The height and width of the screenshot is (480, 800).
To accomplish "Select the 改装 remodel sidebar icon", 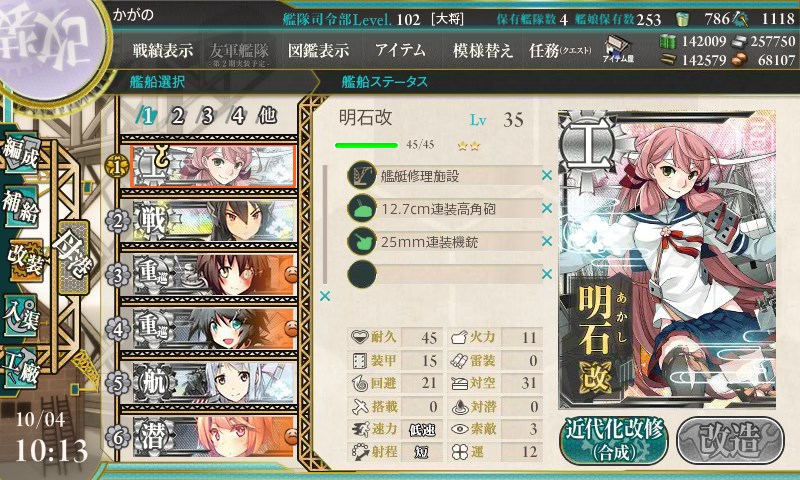I will (x=26, y=260).
